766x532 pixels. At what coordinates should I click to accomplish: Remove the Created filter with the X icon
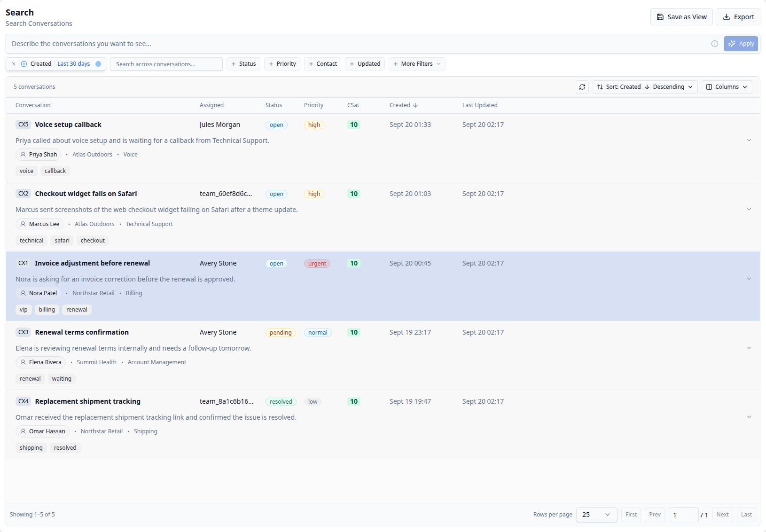click(14, 64)
